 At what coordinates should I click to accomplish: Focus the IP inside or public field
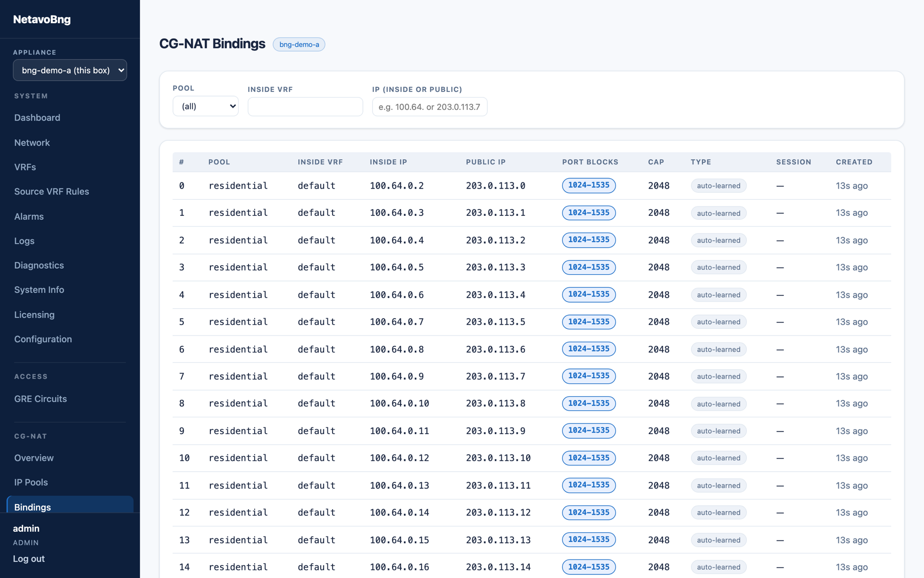point(430,106)
